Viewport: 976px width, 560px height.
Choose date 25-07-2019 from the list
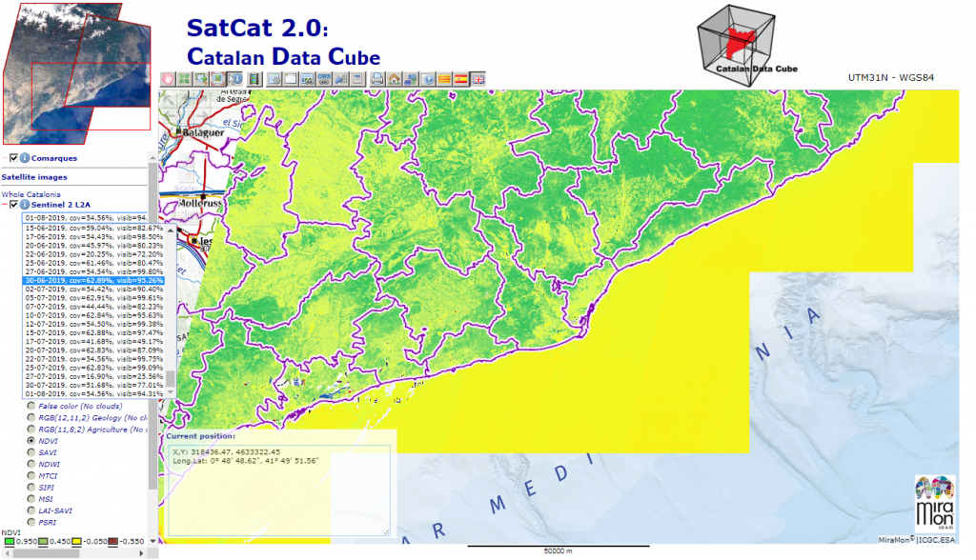tap(94, 368)
